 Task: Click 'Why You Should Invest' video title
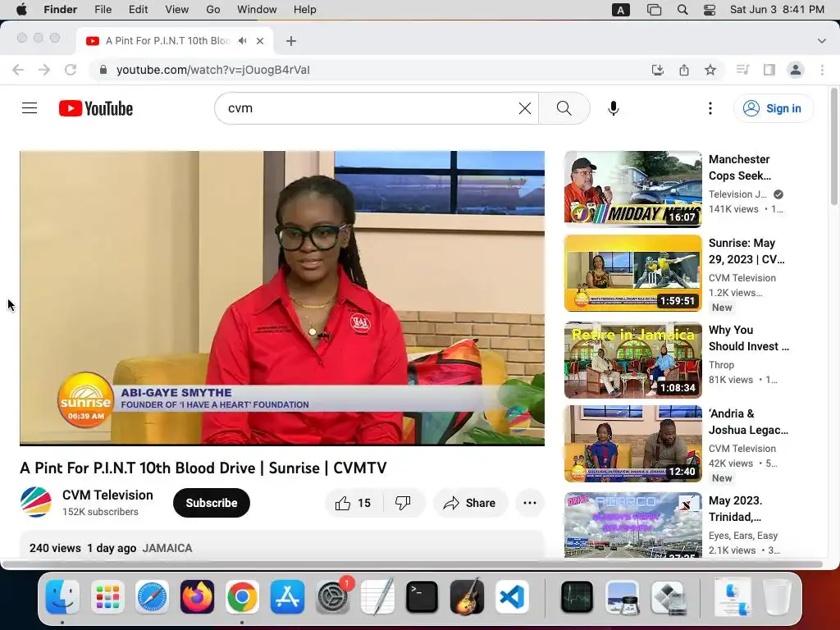[748, 338]
